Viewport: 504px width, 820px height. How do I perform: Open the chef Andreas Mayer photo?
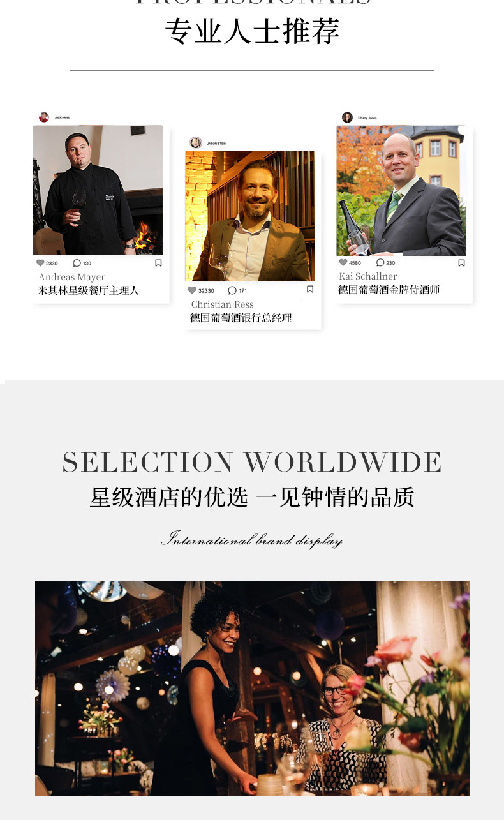tap(98, 190)
